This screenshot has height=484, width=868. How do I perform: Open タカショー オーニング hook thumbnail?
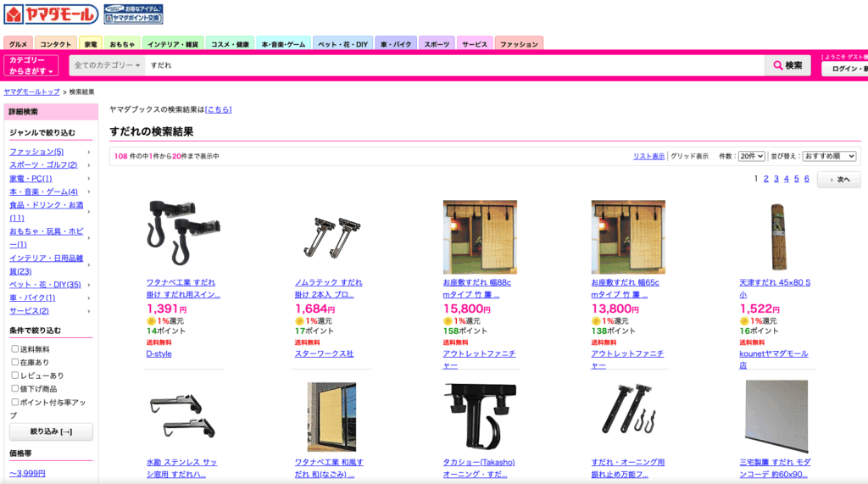(480, 417)
